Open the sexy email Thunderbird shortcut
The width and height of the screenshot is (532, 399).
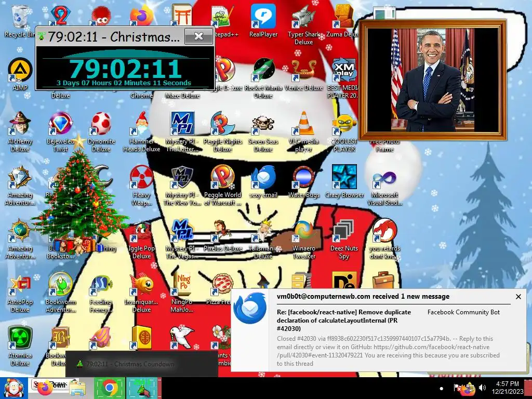(263, 181)
